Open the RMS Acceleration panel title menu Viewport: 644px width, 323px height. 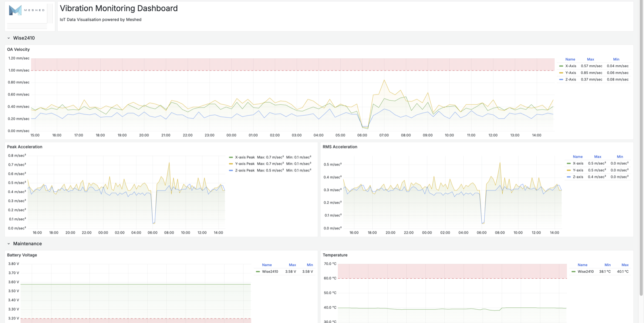coord(340,147)
